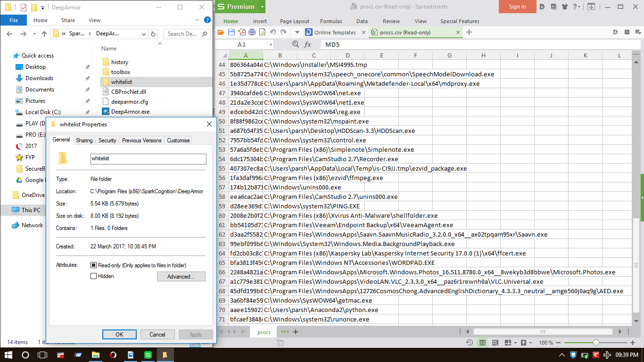644x362 pixels.
Task: Click OK in whitelist Properties dialog
Action: coord(119,335)
